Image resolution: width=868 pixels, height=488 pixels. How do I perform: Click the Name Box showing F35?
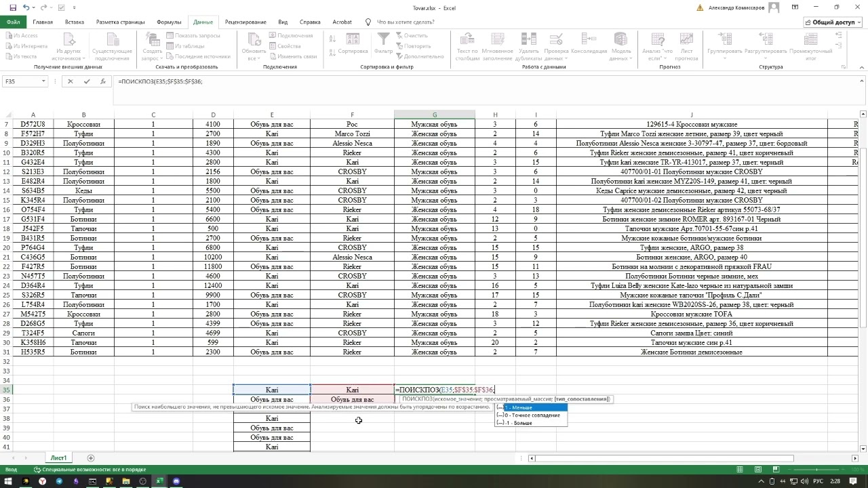coord(21,81)
